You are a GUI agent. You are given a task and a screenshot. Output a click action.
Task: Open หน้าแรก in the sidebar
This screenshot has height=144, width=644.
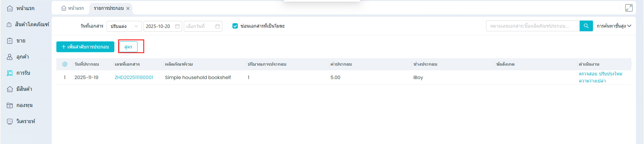25,8
